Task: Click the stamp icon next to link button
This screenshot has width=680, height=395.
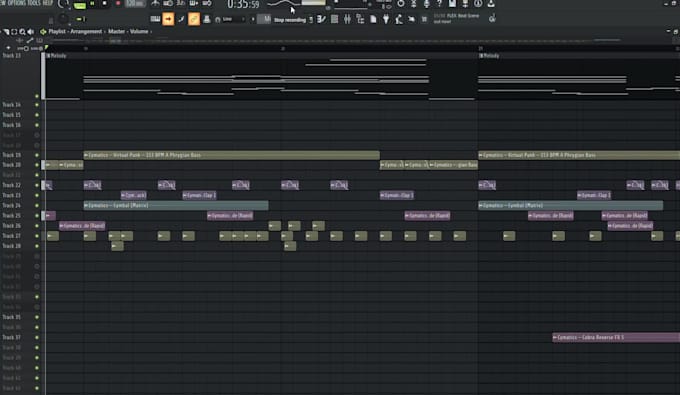Action: (207, 19)
